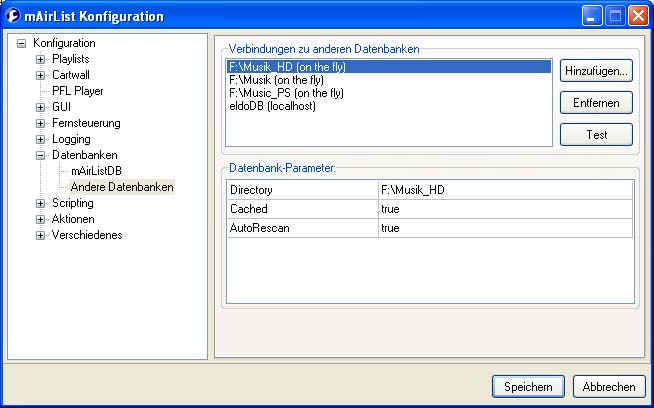Viewport: 654px width, 408px height.
Task: Select the Cartwall tree entry
Action: point(70,75)
